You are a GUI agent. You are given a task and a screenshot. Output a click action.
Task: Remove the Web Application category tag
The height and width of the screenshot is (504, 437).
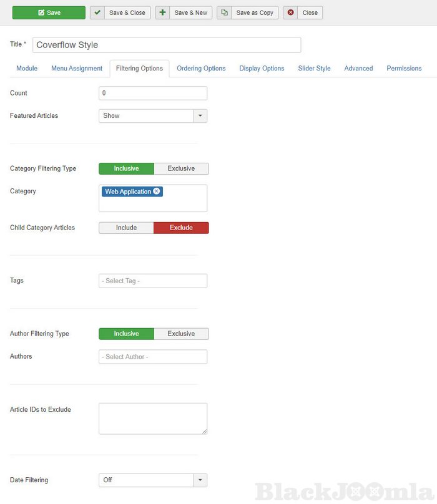coord(156,191)
